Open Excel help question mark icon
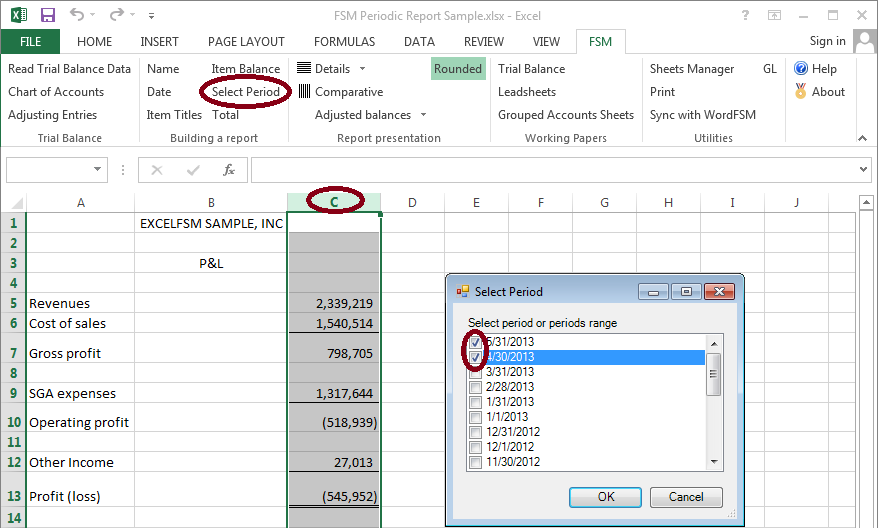Screen dimensions: 878x528 pyautogui.click(x=745, y=15)
